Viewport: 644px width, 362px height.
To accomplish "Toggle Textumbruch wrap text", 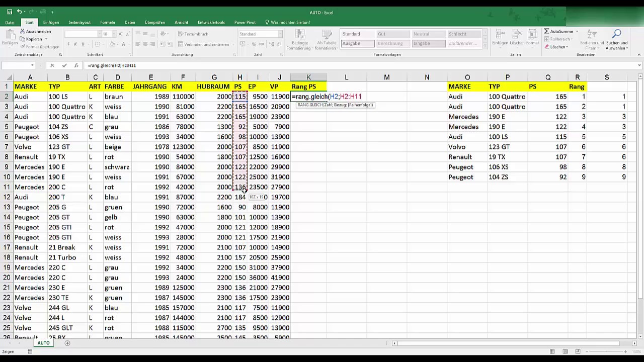I will (193, 34).
